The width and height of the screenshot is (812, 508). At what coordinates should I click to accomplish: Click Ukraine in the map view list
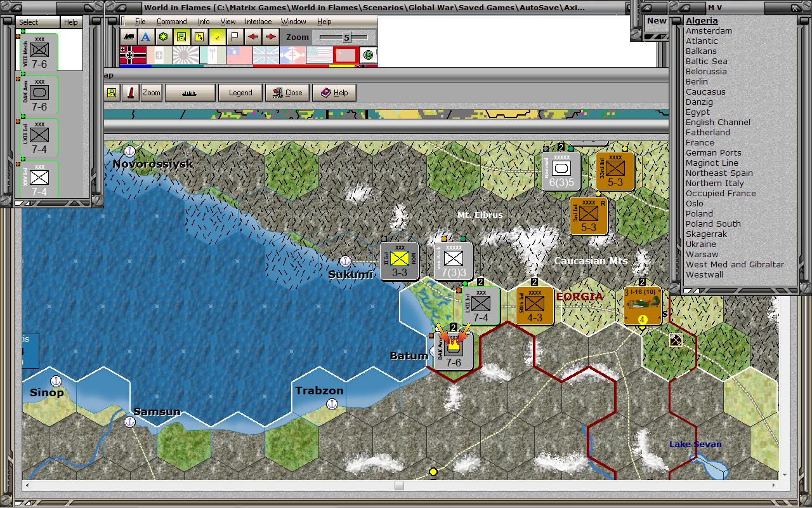tap(701, 244)
